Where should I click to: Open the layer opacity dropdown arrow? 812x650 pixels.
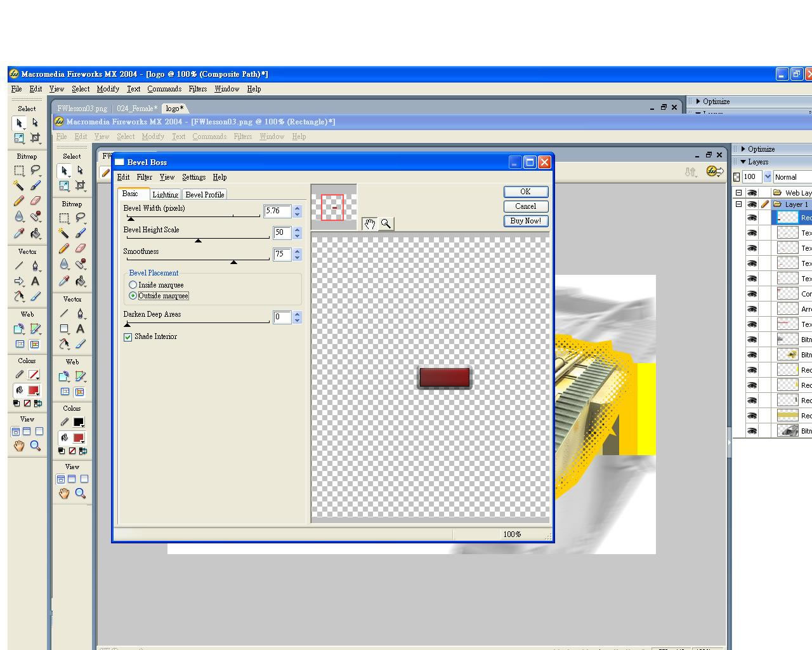768,177
